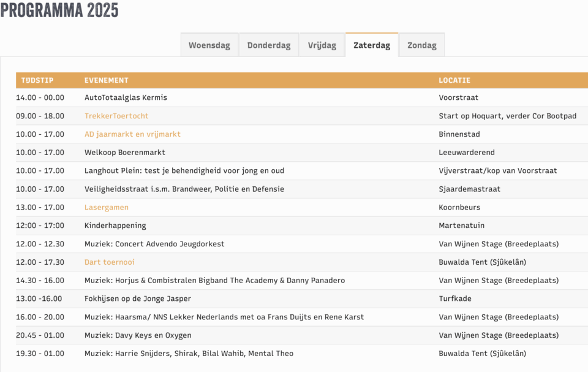Click the Tijdstip column header
Image resolution: width=588 pixels, height=372 pixels.
pyautogui.click(x=37, y=80)
